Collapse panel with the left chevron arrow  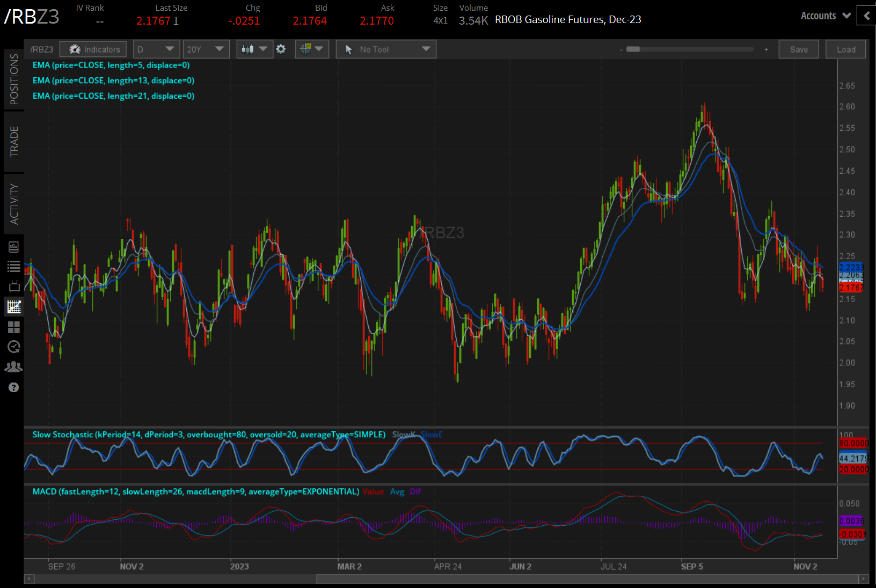[x=866, y=16]
